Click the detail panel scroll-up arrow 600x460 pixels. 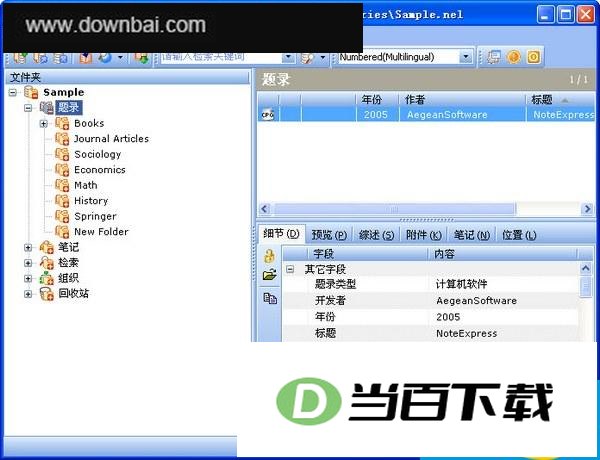click(585, 269)
